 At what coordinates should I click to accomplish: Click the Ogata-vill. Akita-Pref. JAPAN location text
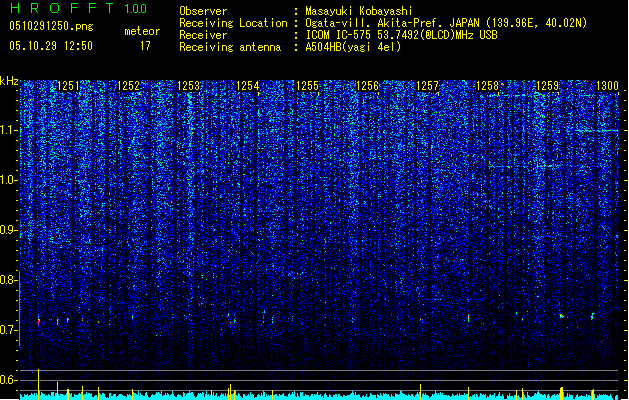point(446,23)
